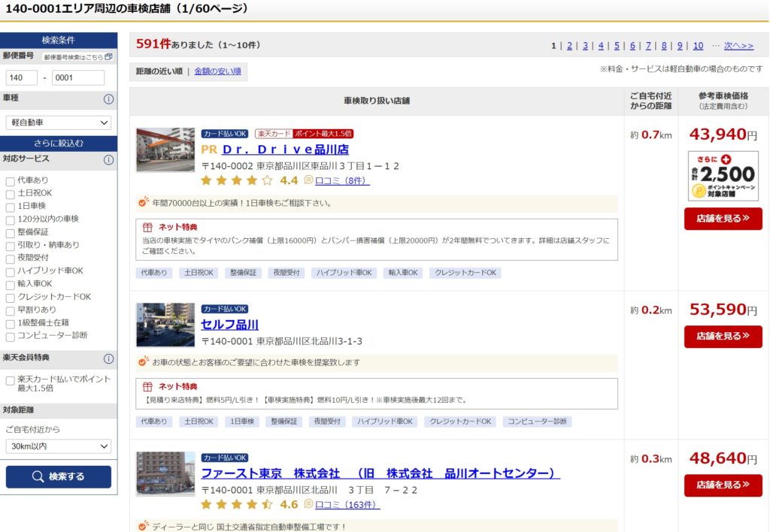
Task: Click the star rating of ファースト東京
Action: [x=236, y=504]
